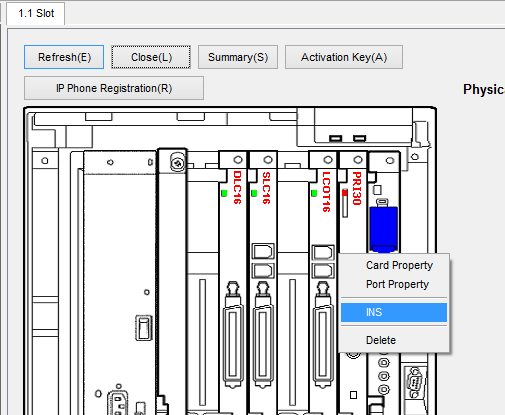Click the AC power inlet socket
The image size is (505, 415).
point(118,404)
